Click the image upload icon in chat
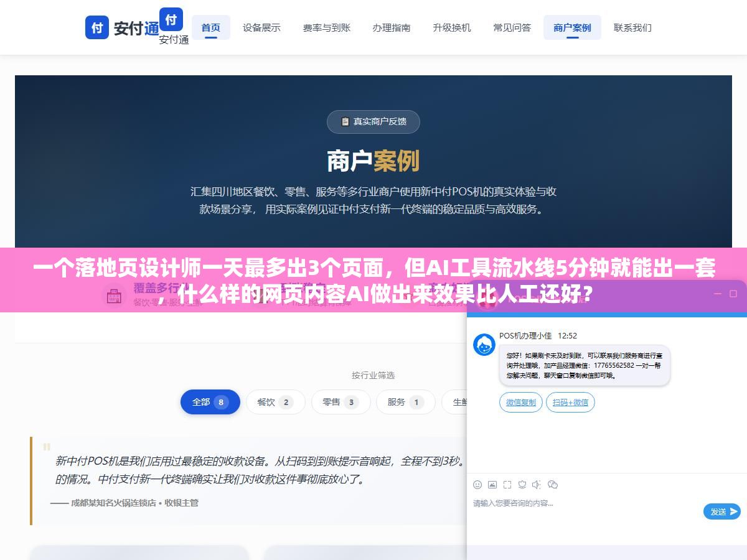 pos(492,485)
